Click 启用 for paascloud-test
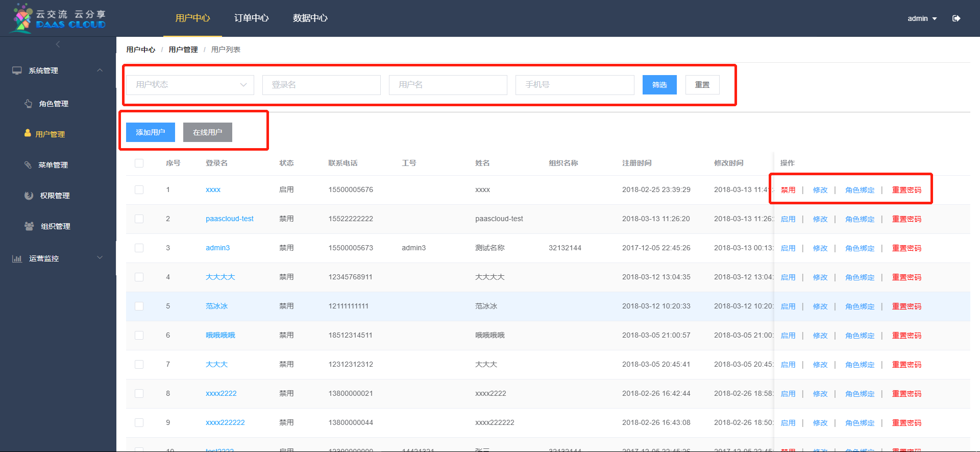 tap(788, 219)
